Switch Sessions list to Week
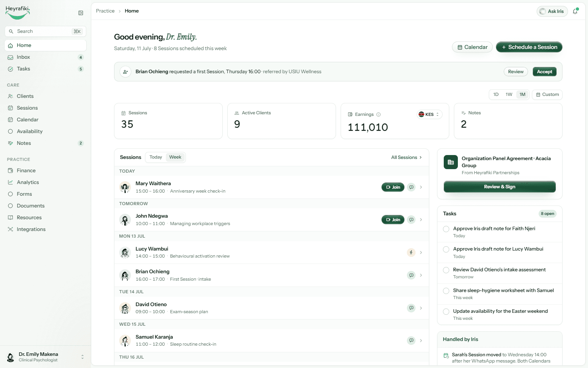The image size is (588, 368). (x=175, y=157)
